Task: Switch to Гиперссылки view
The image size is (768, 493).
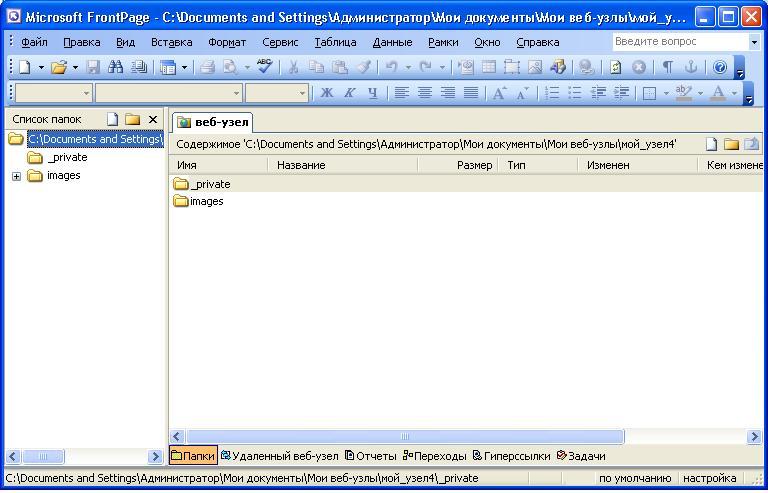Action: 511,456
